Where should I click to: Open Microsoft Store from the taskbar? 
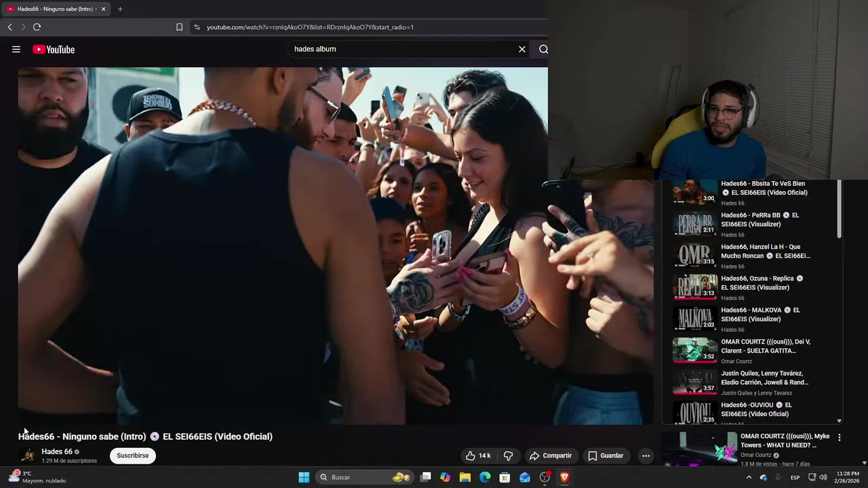tap(505, 477)
